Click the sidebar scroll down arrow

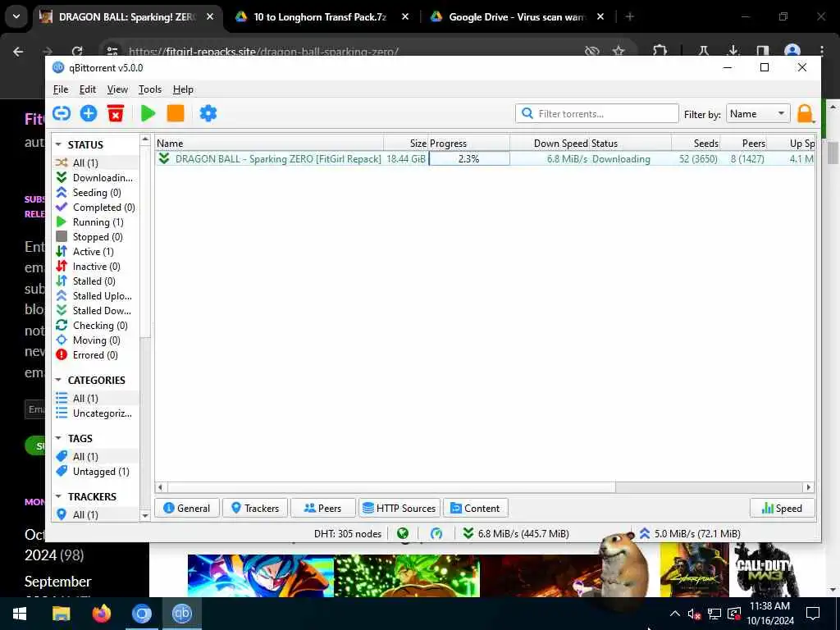pyautogui.click(x=144, y=516)
